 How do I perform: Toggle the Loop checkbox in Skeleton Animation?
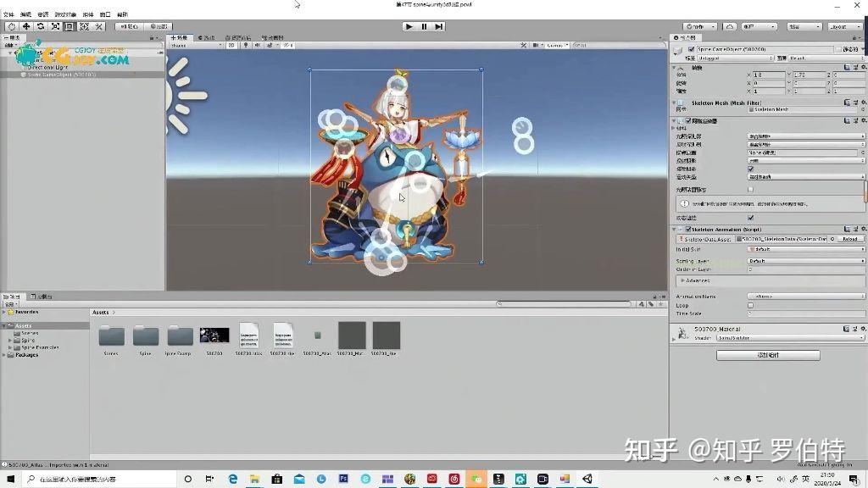[x=751, y=305]
